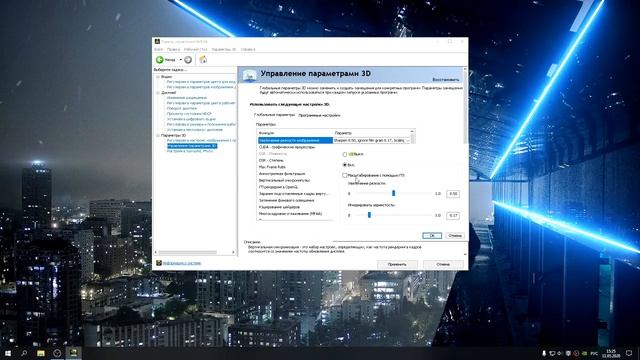Viewport: 640px width, 360px height.
Task: Click Восстановить link in header
Action: click(x=446, y=80)
